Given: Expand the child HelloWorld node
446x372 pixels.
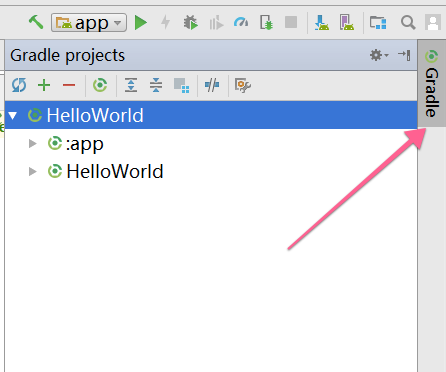Looking at the screenshot, I should [x=33, y=172].
